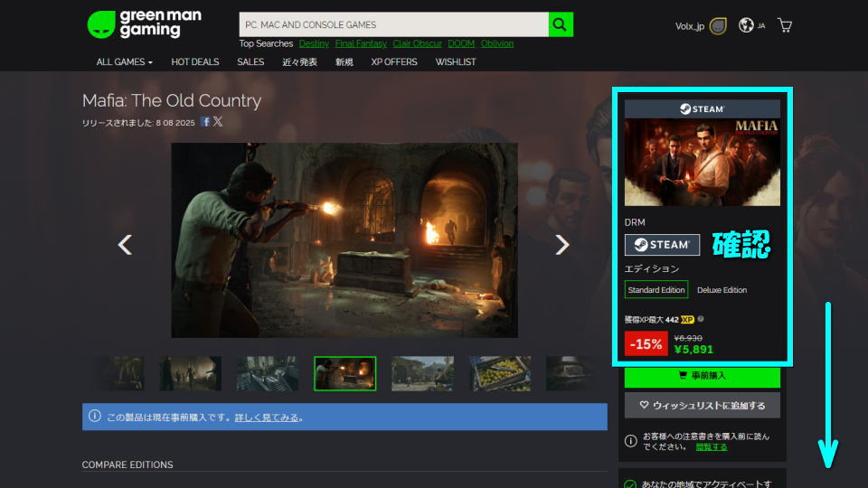The width and height of the screenshot is (868, 488).
Task: Click the Green Man Gaming logo
Action: click(x=145, y=23)
